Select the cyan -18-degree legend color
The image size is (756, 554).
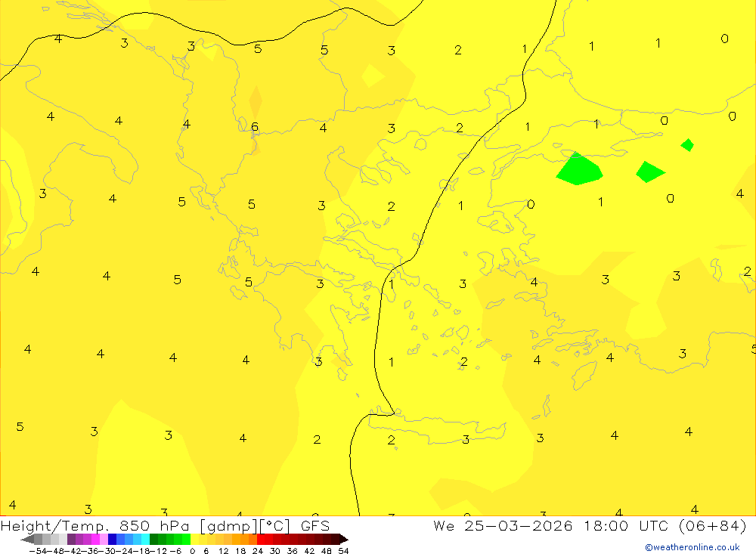(145, 539)
